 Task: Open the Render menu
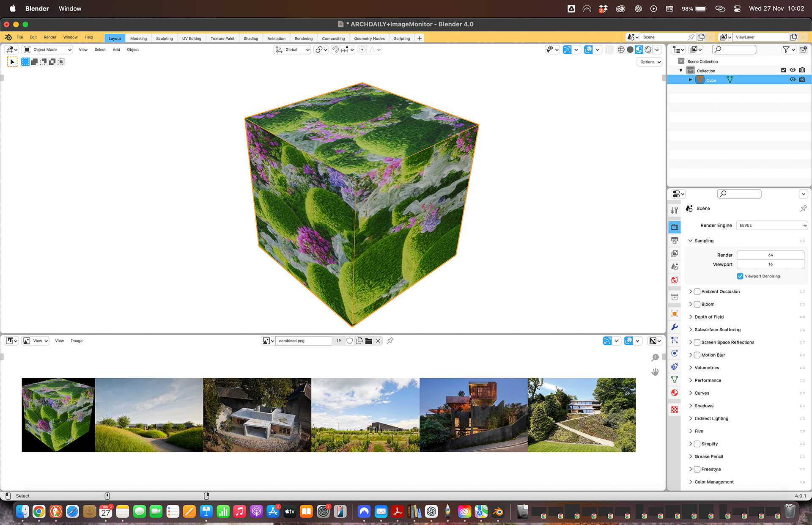coord(50,37)
